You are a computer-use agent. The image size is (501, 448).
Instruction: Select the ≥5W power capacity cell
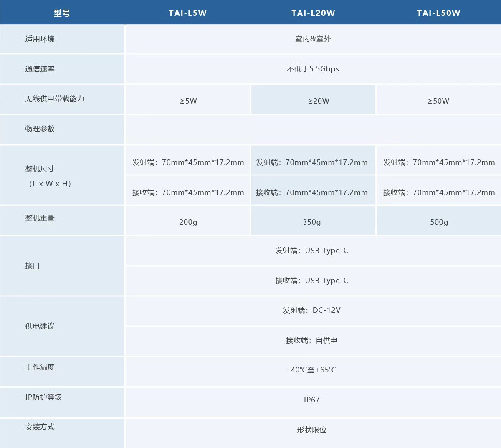(188, 101)
